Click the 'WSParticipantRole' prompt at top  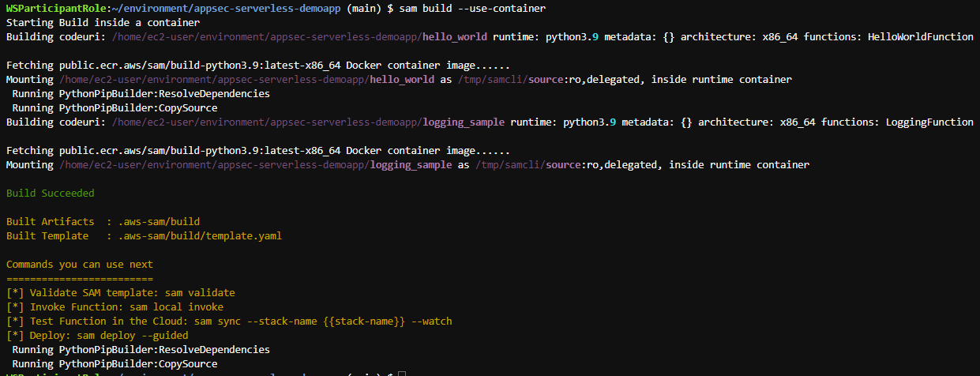tap(56, 8)
